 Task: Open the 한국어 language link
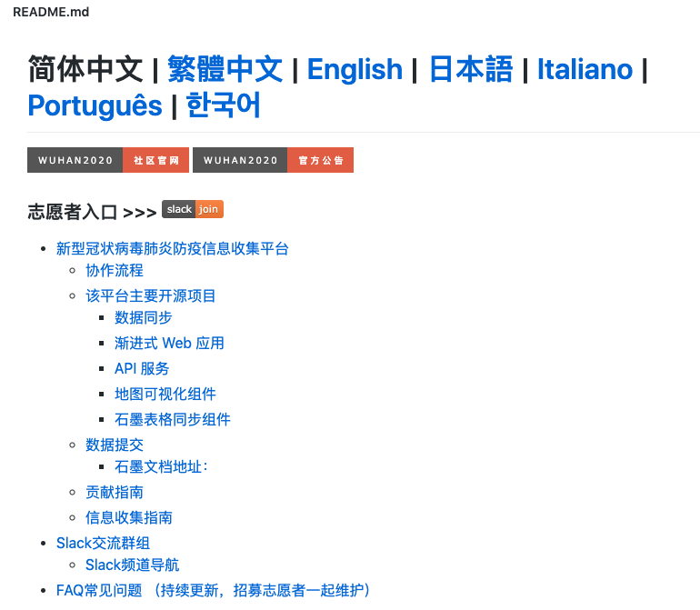pos(224,105)
